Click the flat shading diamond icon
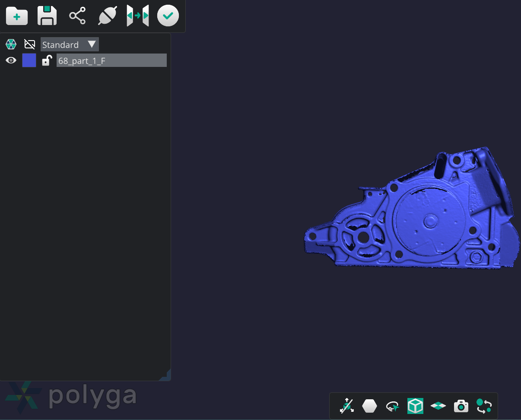Screen dimensions: 521x420 438,406
